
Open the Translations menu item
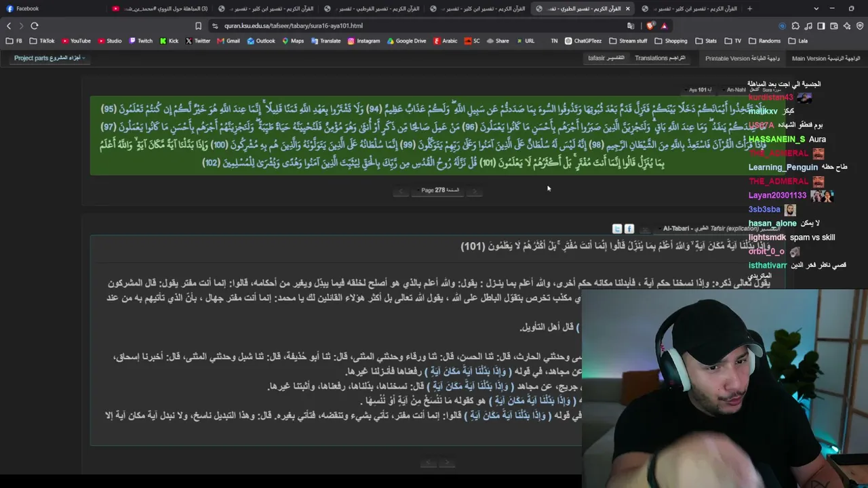point(660,58)
